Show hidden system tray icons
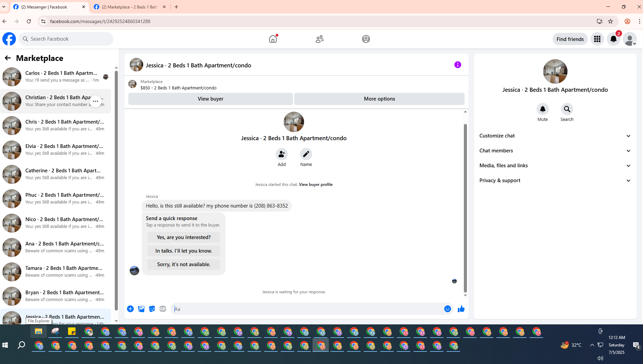 [592, 345]
